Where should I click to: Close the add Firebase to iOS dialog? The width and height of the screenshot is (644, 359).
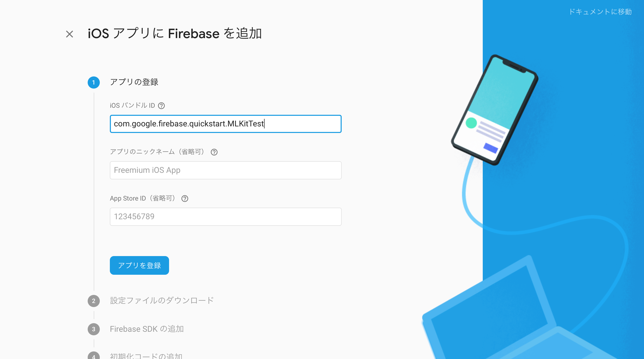pos(70,34)
